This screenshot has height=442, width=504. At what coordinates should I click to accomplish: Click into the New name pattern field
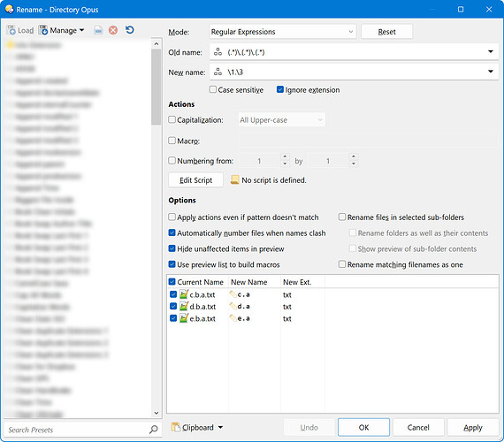point(354,72)
